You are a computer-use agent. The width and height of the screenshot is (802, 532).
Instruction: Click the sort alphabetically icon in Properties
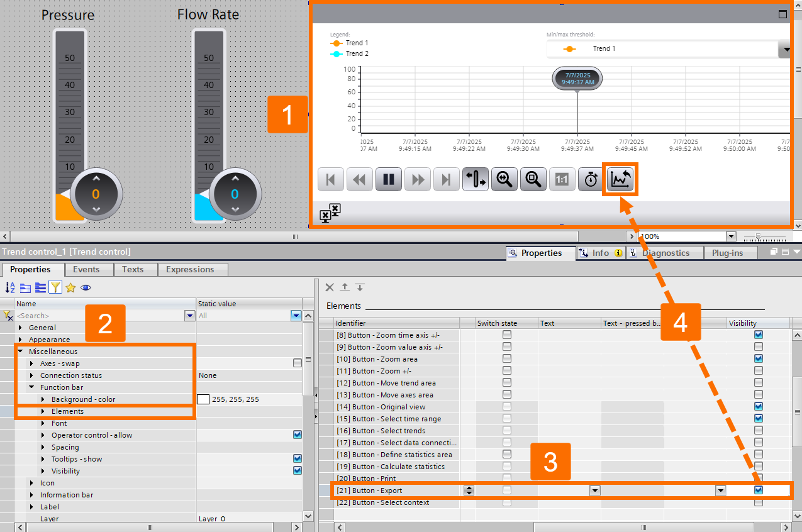(9, 287)
